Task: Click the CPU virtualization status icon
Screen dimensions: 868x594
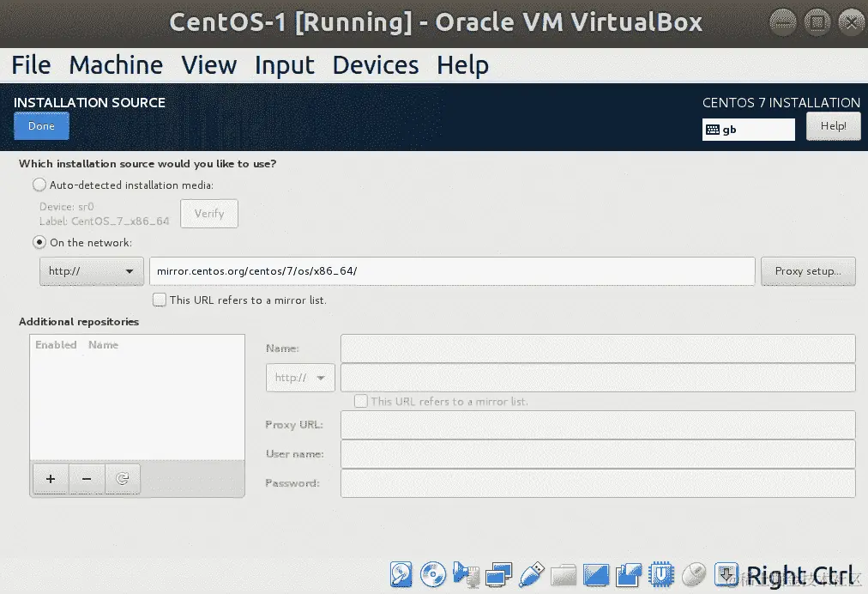Action: click(661, 574)
